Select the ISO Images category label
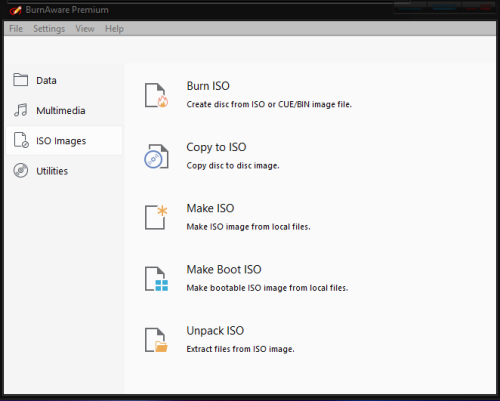Viewport: 500px width, 401px height. pos(61,141)
